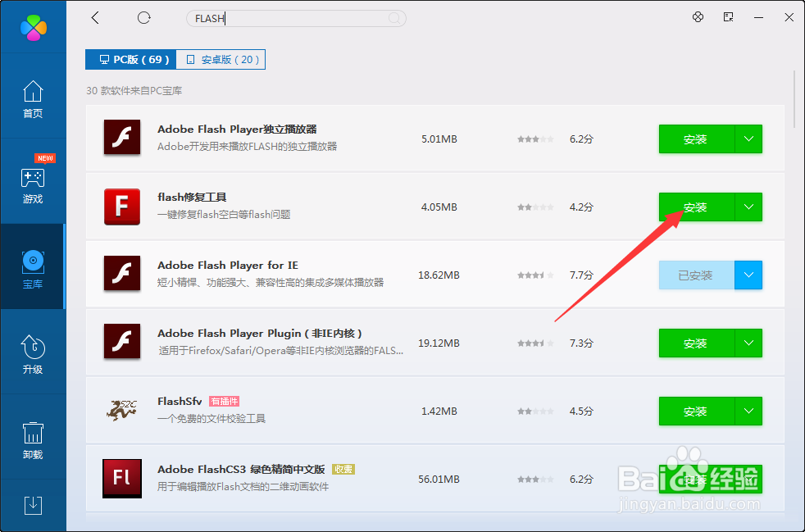Click the FlashSfv dragon icon
This screenshot has width=805, height=532.
(x=122, y=411)
